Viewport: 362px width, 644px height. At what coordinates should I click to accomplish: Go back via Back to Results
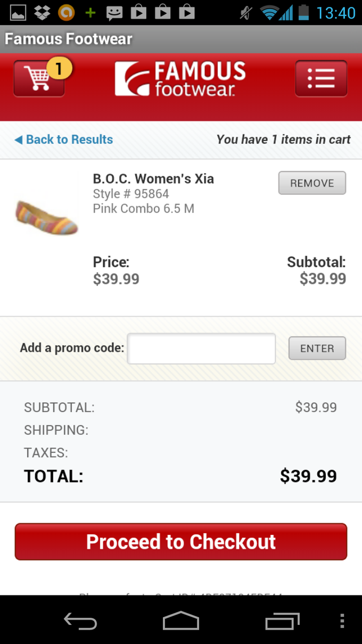click(x=64, y=140)
